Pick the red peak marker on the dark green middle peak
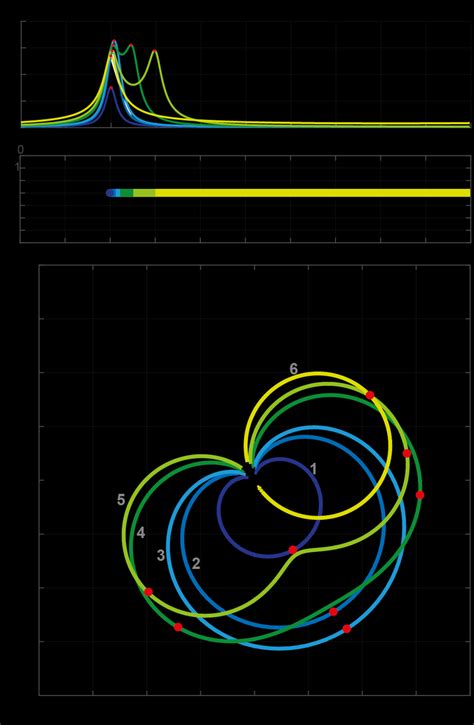The image size is (474, 725). tap(131, 45)
